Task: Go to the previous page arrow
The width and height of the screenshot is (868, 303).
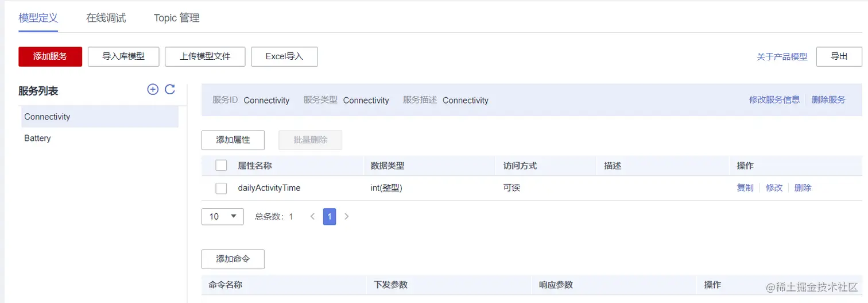Action: coord(313,217)
